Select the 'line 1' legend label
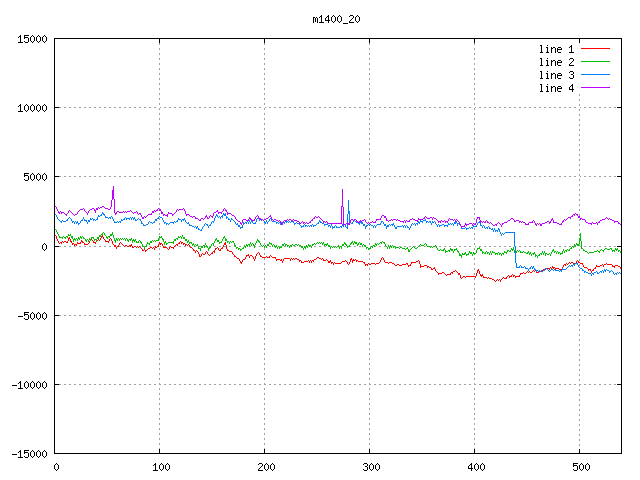Screen dimensions: 640x480 tap(557, 49)
